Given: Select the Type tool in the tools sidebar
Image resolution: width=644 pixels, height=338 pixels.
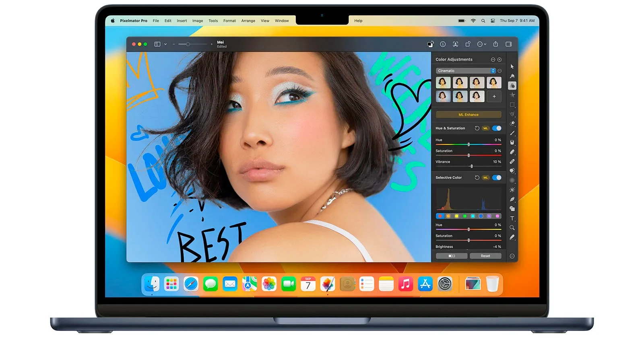Looking at the screenshot, I should [x=512, y=218].
